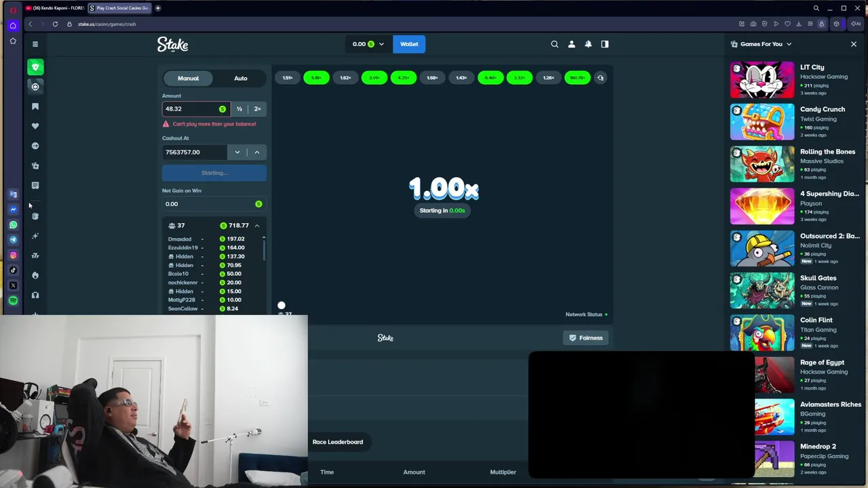Click the green casino shield sidebar icon
This screenshot has height=488, width=868.
coord(35,67)
